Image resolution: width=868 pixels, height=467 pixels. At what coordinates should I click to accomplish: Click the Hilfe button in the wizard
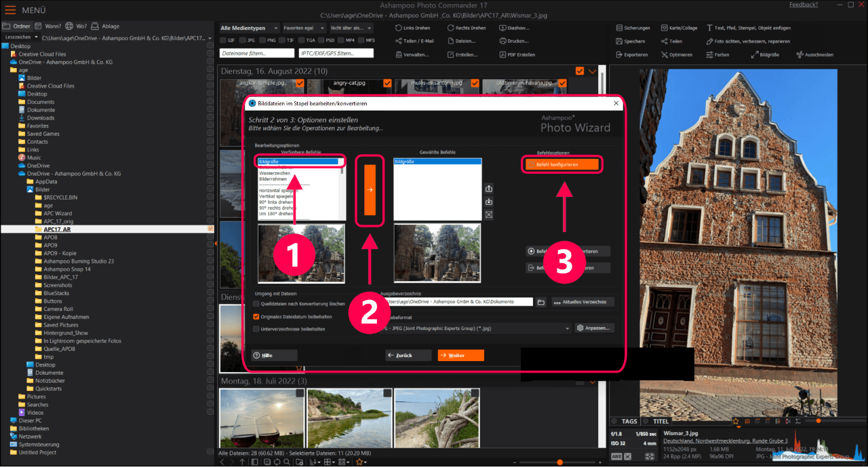coord(274,355)
